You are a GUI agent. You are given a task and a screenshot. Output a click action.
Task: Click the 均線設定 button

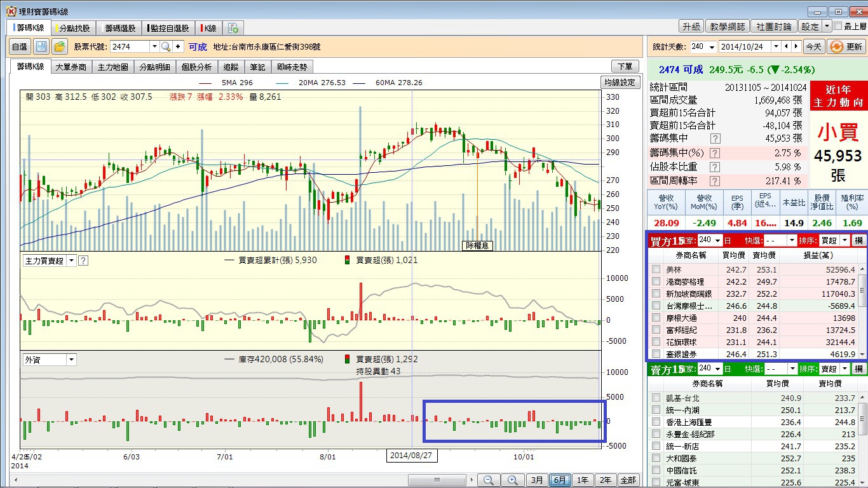[620, 83]
